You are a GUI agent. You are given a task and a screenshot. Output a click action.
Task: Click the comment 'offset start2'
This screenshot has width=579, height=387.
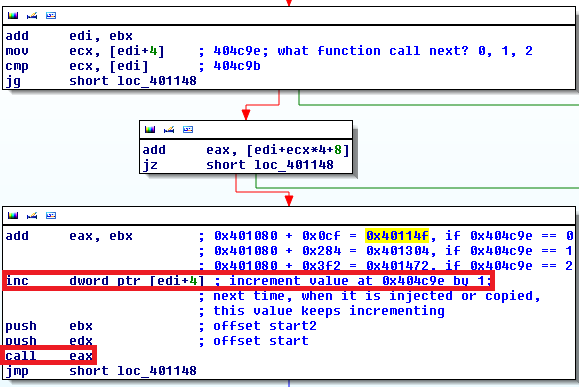pyautogui.click(x=265, y=326)
